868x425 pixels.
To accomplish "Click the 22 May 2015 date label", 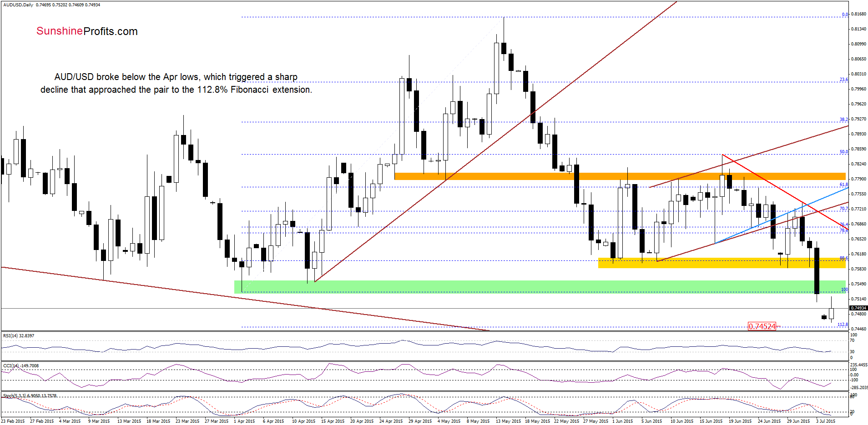I will click(x=566, y=421).
